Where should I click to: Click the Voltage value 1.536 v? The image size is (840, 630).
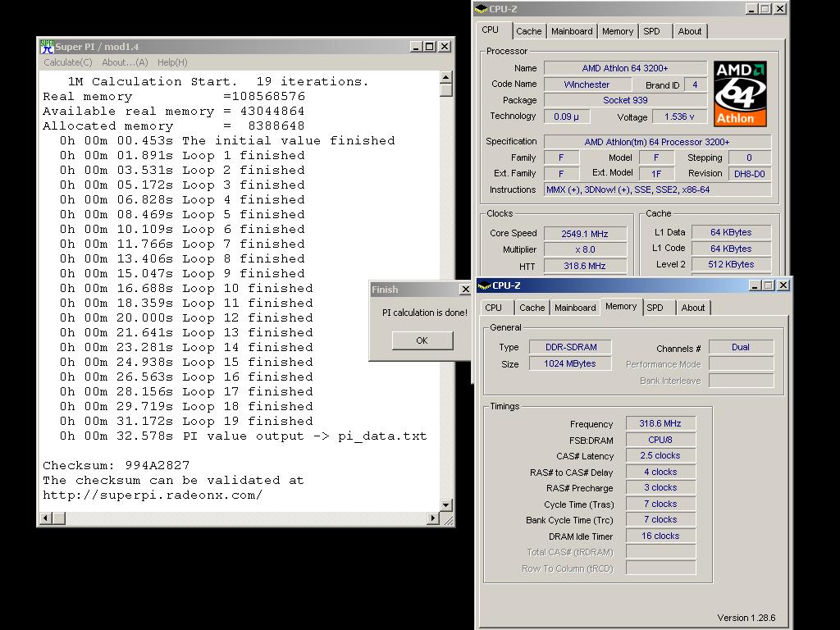(679, 116)
